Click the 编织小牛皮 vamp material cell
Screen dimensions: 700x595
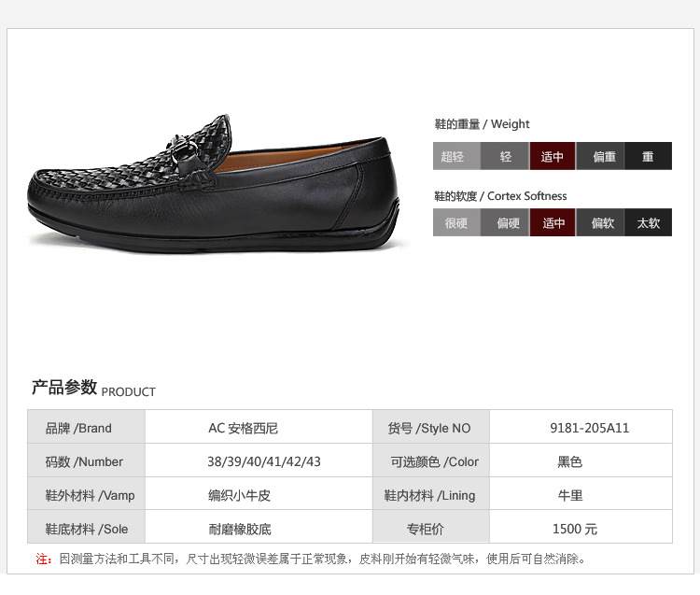coord(259,494)
